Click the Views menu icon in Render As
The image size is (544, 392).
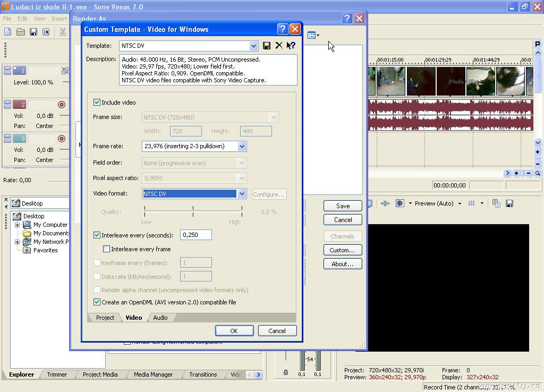[x=312, y=36]
